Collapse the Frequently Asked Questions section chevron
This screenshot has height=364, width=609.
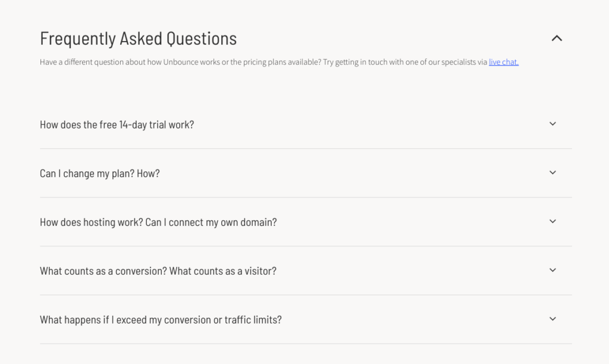click(x=557, y=39)
